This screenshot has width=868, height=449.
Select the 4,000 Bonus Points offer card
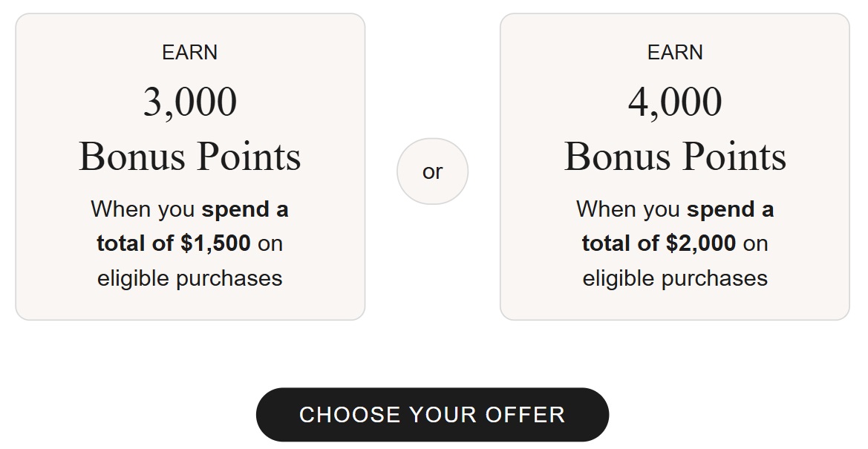tap(674, 167)
